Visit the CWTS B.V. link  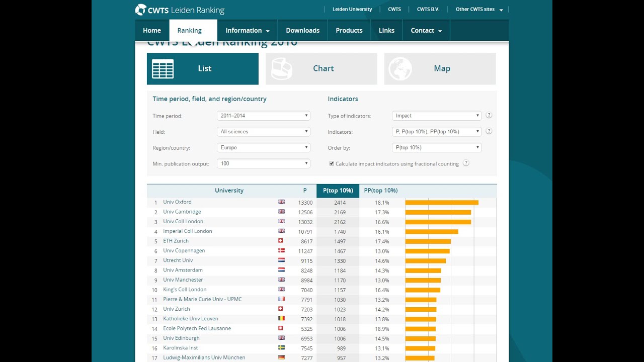pos(428,9)
